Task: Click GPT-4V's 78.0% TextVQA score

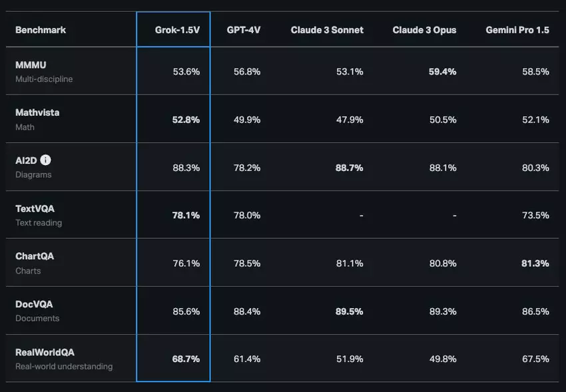Action: [x=247, y=215]
